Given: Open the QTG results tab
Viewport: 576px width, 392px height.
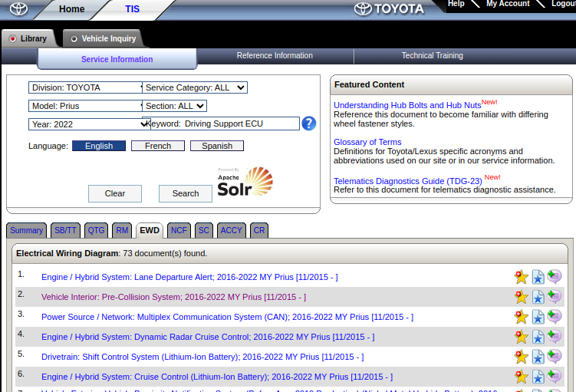Looking at the screenshot, I should (96, 230).
